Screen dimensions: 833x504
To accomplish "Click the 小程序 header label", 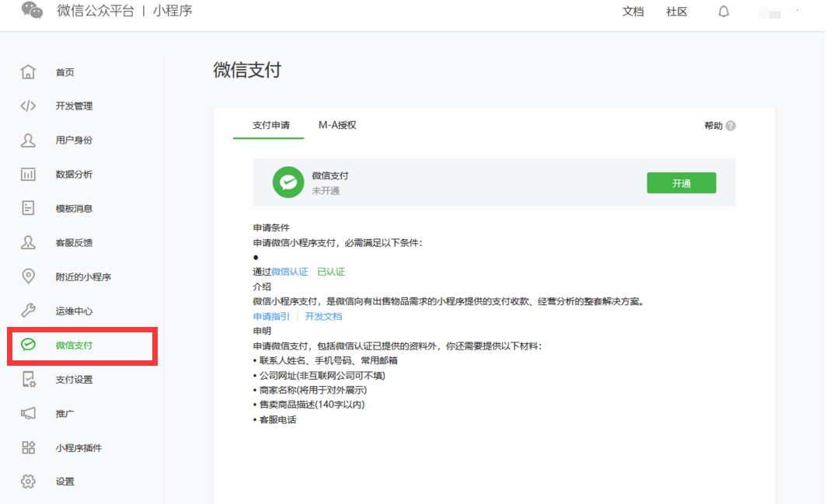I will [173, 11].
